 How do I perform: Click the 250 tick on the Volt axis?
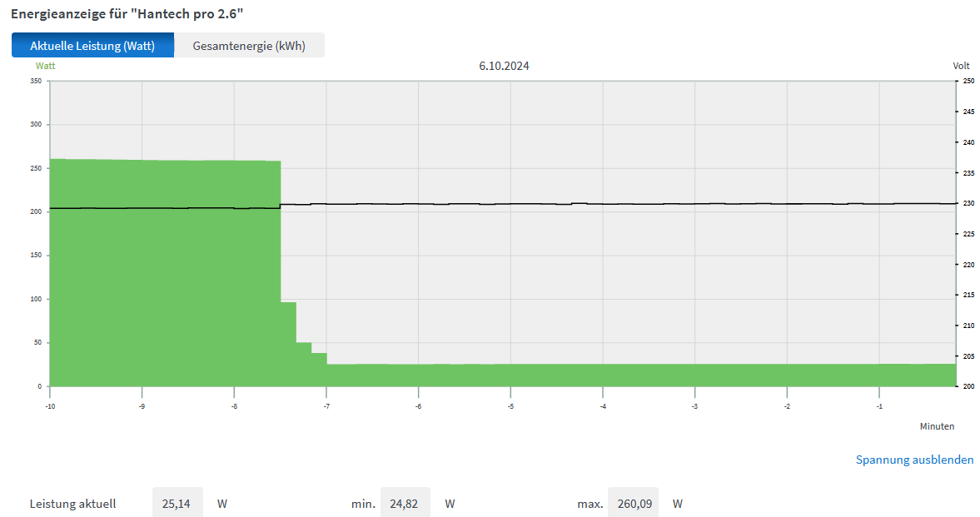click(x=968, y=81)
